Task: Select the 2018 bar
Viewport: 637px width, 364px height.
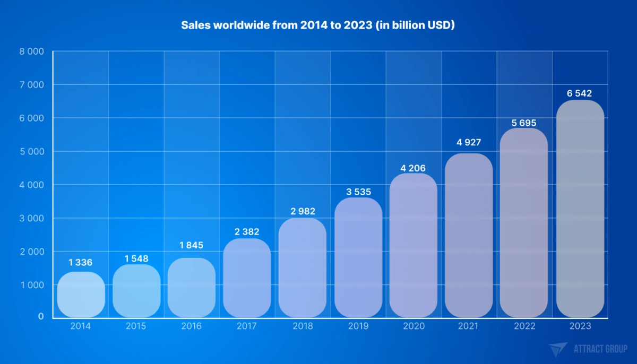Action: pyautogui.click(x=304, y=268)
